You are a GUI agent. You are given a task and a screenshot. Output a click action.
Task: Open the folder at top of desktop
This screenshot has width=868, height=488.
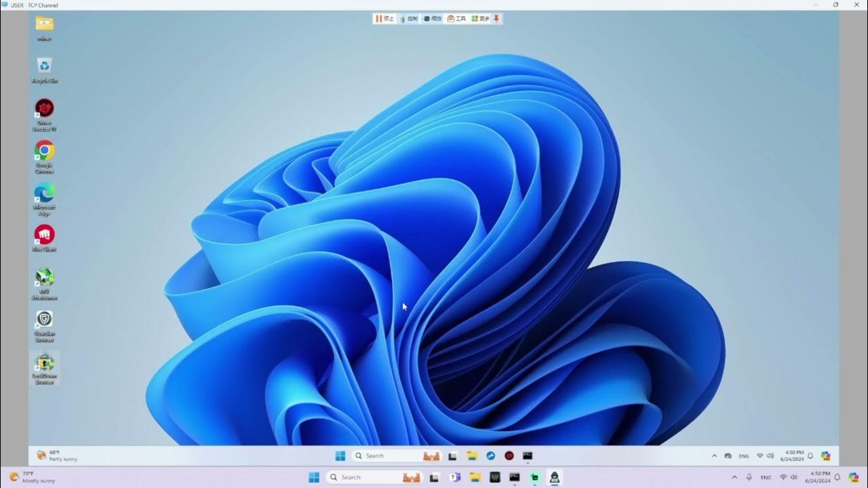(44, 28)
